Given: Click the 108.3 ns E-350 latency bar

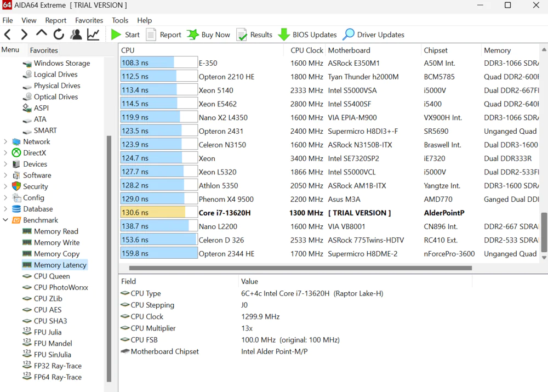Looking at the screenshot, I should click(159, 63).
